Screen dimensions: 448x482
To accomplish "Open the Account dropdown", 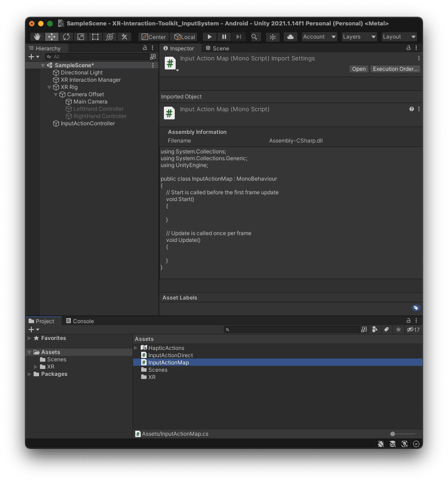I will click(319, 37).
